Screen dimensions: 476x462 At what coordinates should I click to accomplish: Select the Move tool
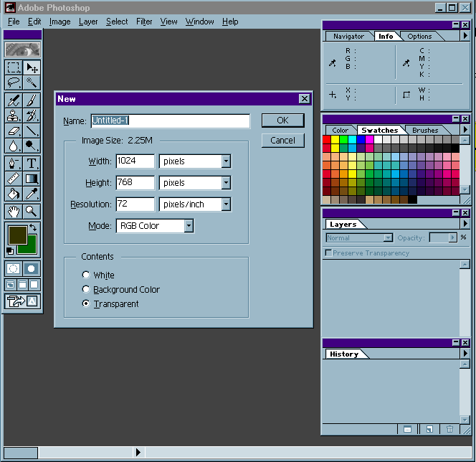tap(32, 67)
